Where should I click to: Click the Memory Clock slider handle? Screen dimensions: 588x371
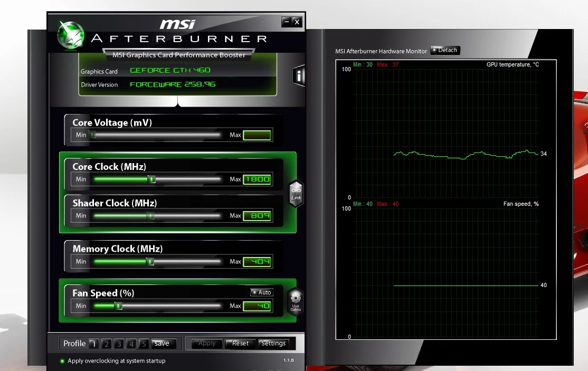[x=150, y=262]
